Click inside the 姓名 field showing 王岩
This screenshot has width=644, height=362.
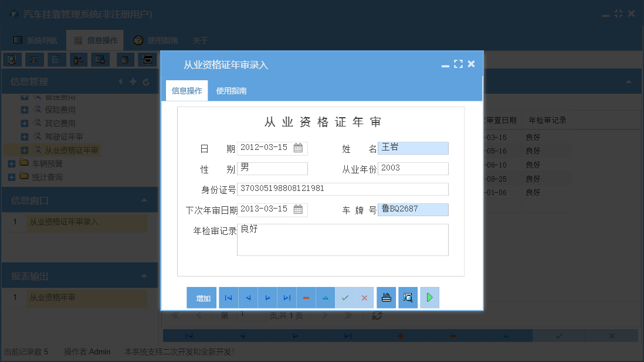tap(413, 148)
